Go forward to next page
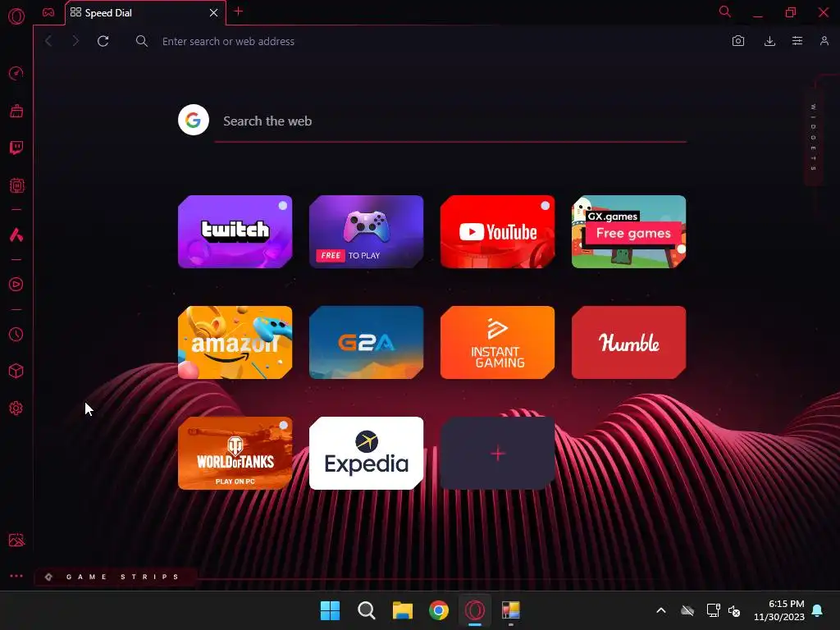The image size is (840, 630). 75,41
